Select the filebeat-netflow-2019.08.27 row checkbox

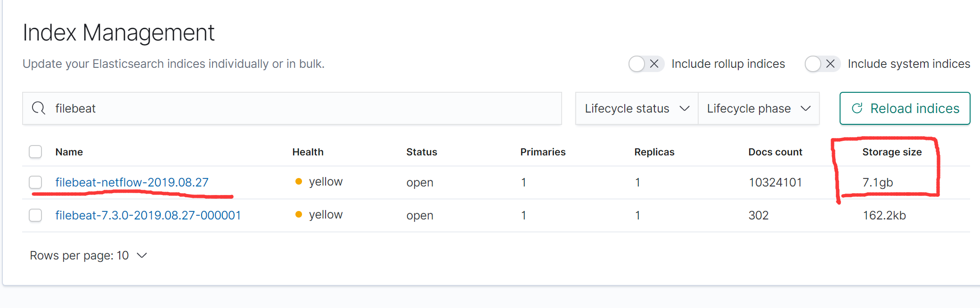(x=35, y=182)
